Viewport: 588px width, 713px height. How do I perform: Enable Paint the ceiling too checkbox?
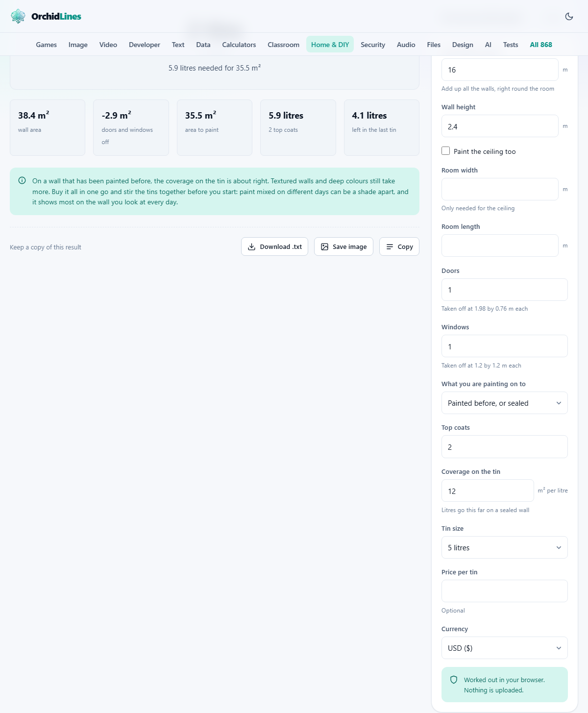(445, 151)
